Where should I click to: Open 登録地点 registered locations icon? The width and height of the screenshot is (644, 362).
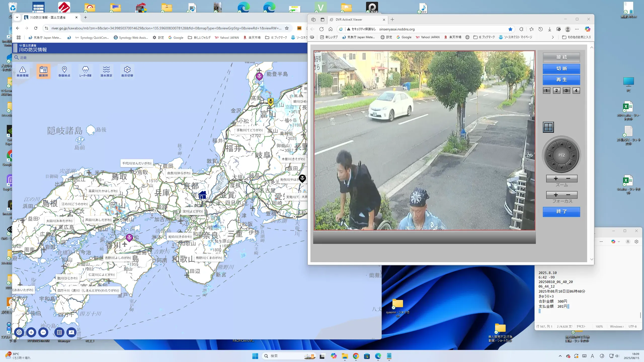point(64,71)
